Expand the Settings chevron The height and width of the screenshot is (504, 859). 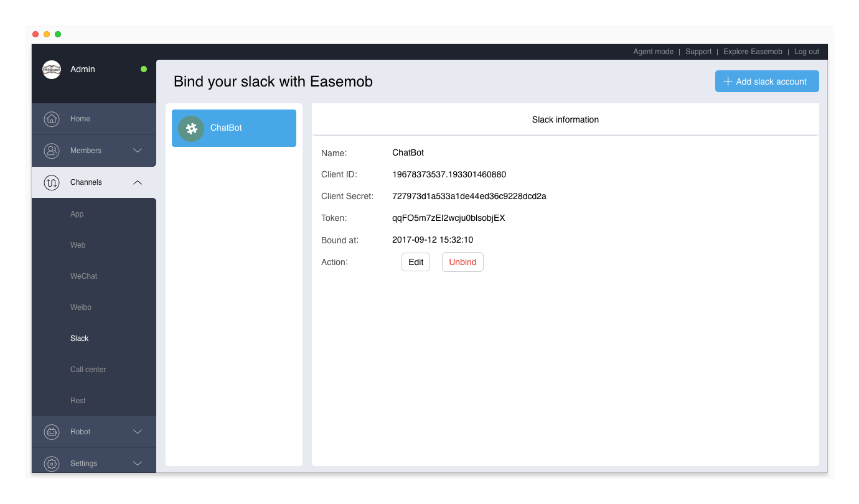click(x=138, y=464)
